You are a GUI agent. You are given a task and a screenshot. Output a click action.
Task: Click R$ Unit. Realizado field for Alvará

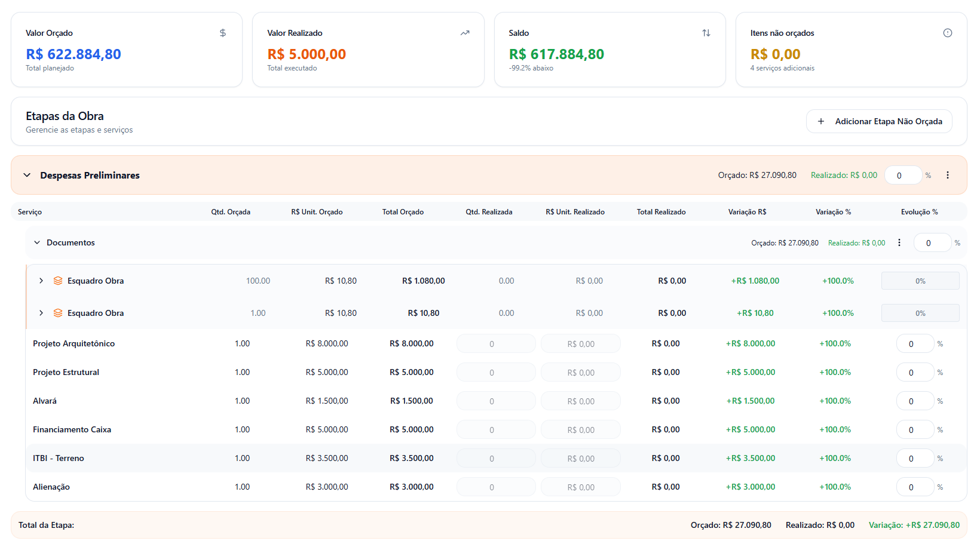pyautogui.click(x=580, y=401)
